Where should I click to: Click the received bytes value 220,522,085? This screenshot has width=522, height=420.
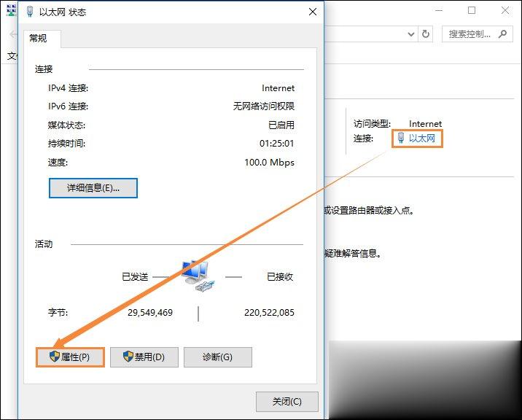click(269, 312)
